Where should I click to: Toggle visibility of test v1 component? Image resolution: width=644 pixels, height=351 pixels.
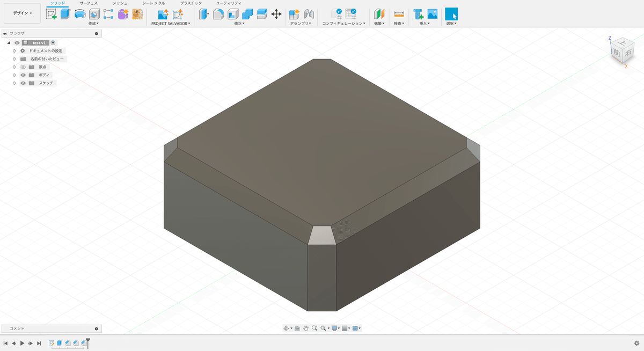pos(17,42)
